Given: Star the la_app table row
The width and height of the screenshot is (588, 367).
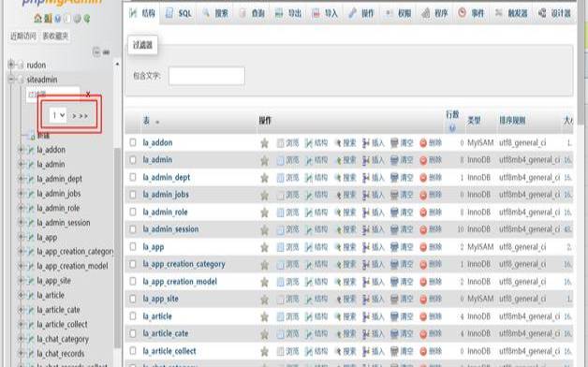Looking at the screenshot, I should pos(264,247).
